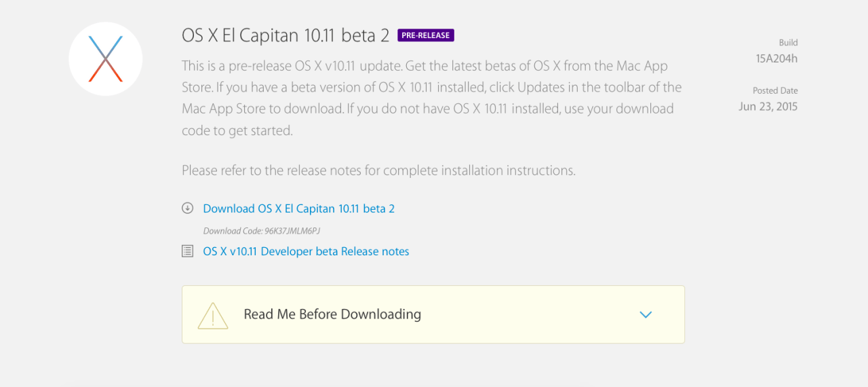Click the release notes document icon
868x387 pixels.
click(x=188, y=251)
